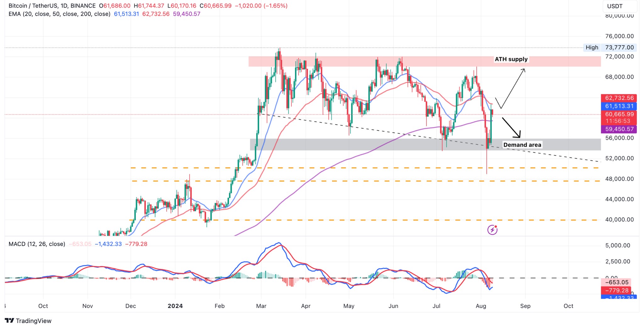Click the −779.28 signal tag on MACD axis
This screenshot has height=329, width=644.
click(617, 291)
